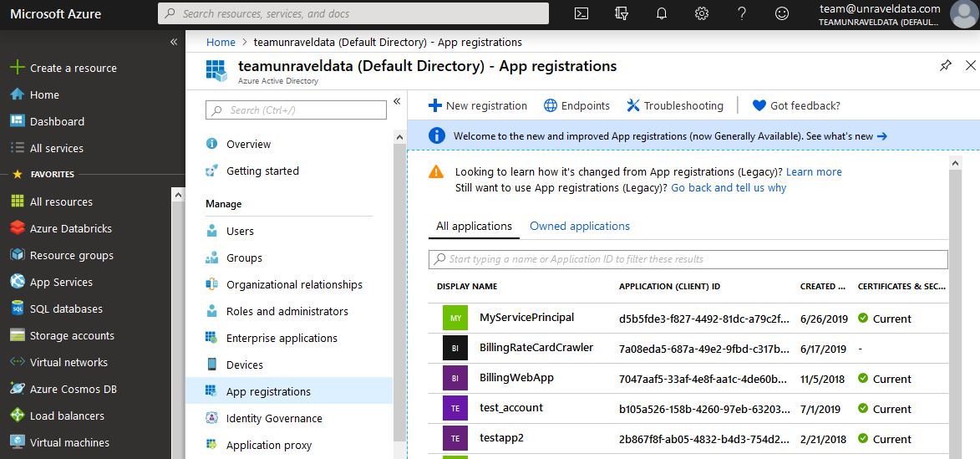The height and width of the screenshot is (459, 980).
Task: Collapse the Azure Active Directory menu pane
Action: click(x=396, y=102)
